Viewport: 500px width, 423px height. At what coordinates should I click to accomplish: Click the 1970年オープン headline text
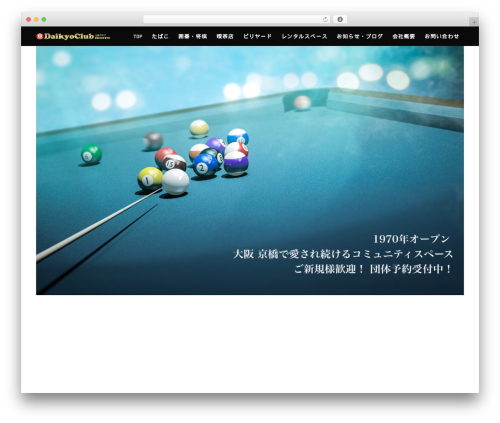point(411,239)
